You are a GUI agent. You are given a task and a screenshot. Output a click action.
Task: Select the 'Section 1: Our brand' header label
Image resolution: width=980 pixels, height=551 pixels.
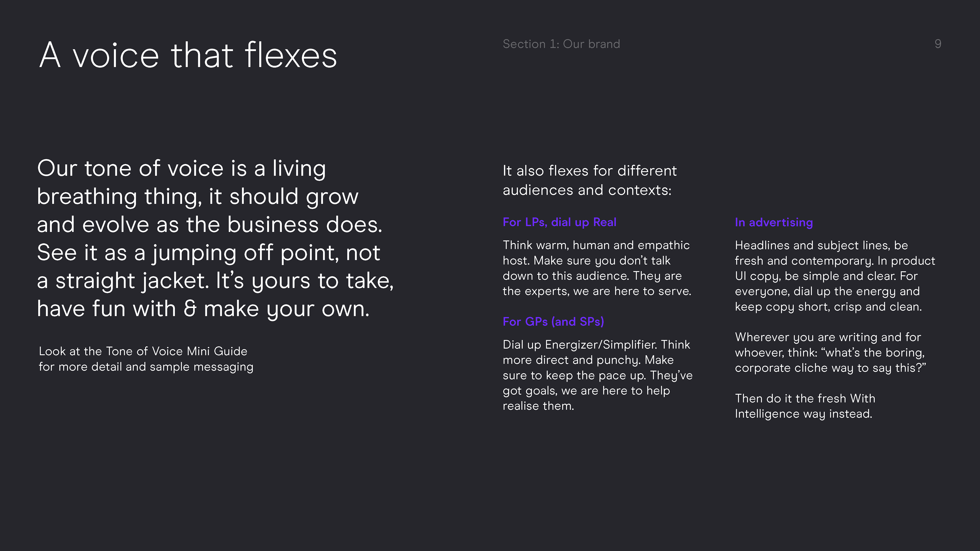pyautogui.click(x=561, y=44)
